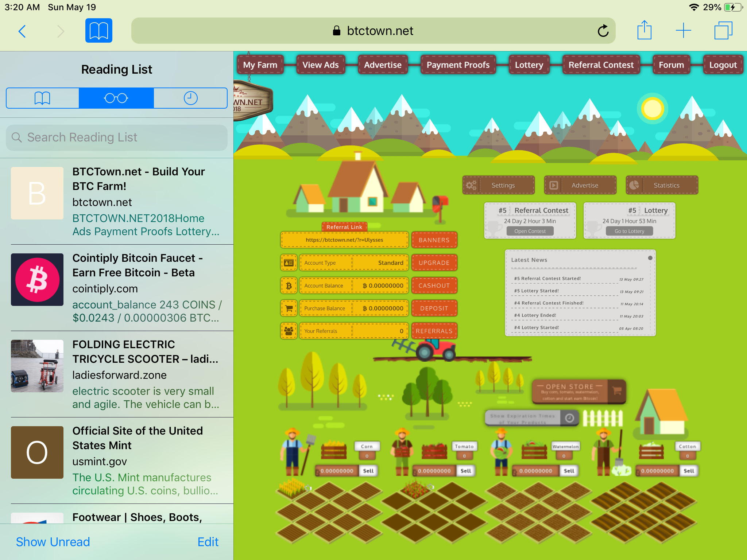Open Official Site of United States Mint entry
This screenshot has height=560, width=747.
[x=117, y=460]
